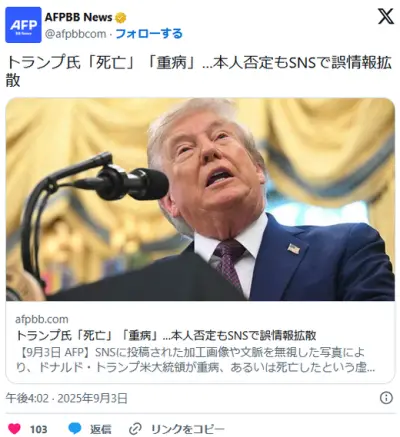
Task: Click the gold verified badge
Action: [x=120, y=18]
